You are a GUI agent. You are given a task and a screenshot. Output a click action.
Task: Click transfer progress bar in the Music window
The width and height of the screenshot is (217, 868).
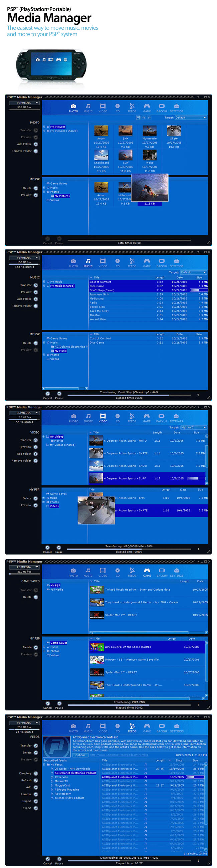tap(129, 395)
